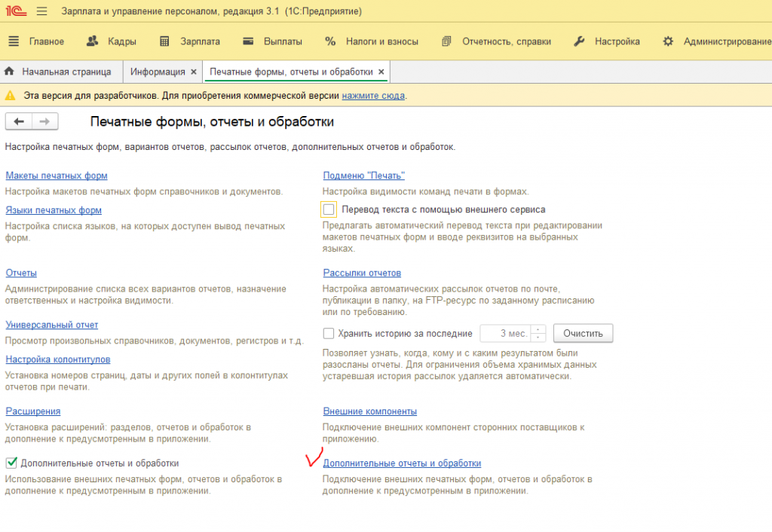
Task: Click the Администрирование gear icon
Action: click(668, 41)
